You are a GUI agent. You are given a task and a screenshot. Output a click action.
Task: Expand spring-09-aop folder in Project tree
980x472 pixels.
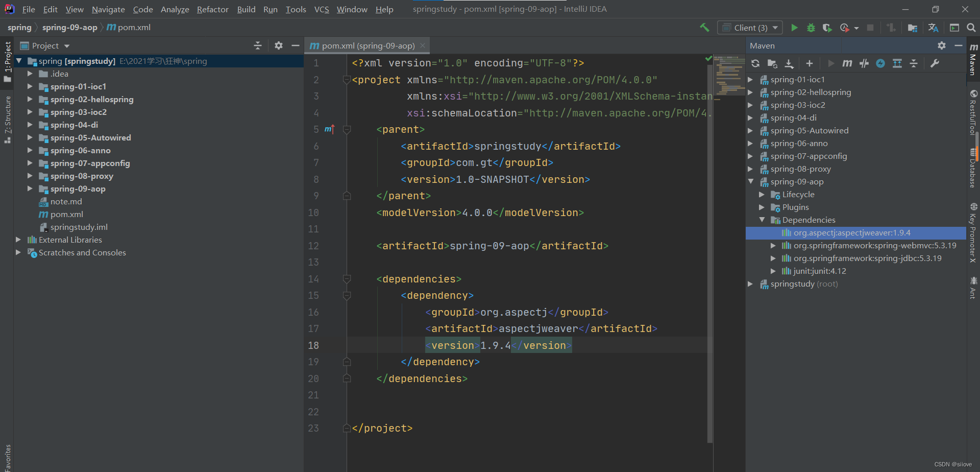click(x=30, y=188)
